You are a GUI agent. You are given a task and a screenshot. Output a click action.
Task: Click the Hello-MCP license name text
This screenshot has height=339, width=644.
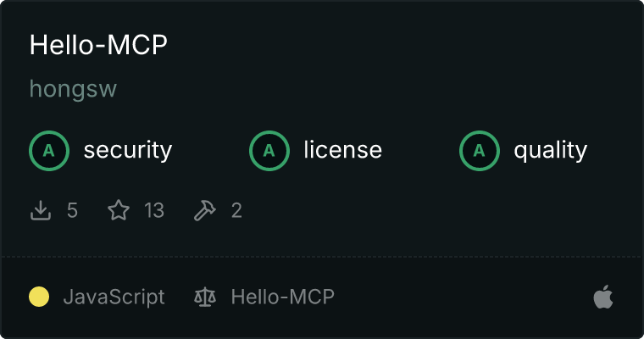[282, 297]
